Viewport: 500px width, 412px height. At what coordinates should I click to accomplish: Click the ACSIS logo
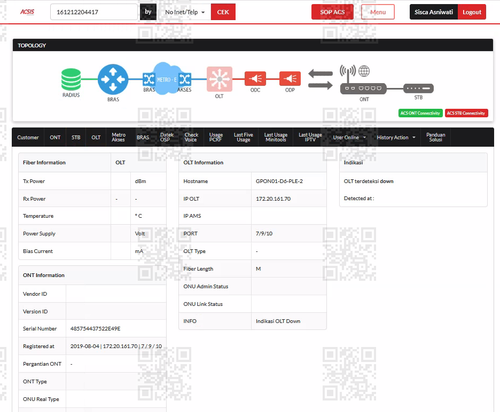[x=27, y=12]
